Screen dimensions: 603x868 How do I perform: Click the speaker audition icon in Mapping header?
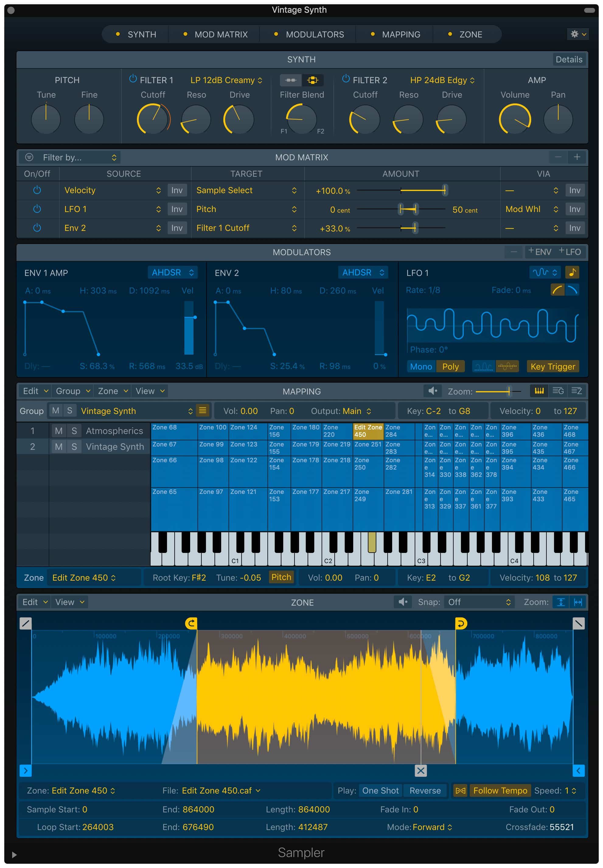[x=432, y=391]
